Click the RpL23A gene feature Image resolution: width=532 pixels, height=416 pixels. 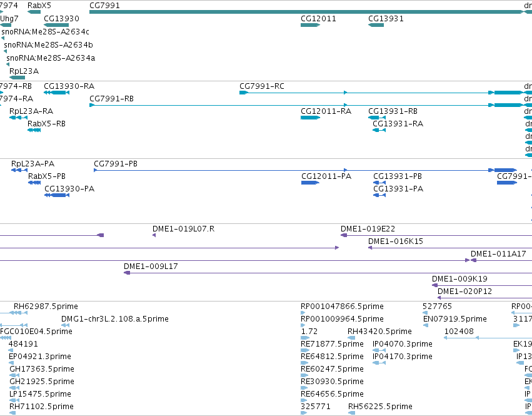pyautogui.click(x=17, y=78)
